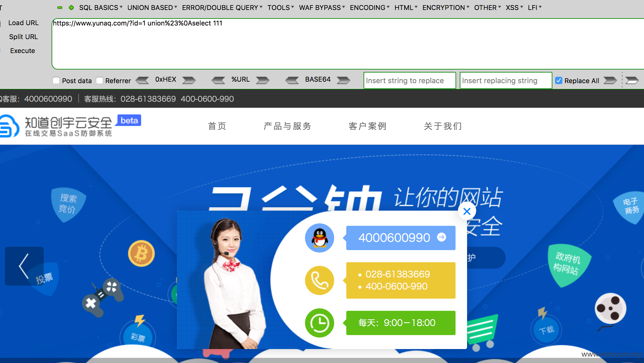Click arrow right of Replace All
The height and width of the screenshot is (363, 644).
610,80
